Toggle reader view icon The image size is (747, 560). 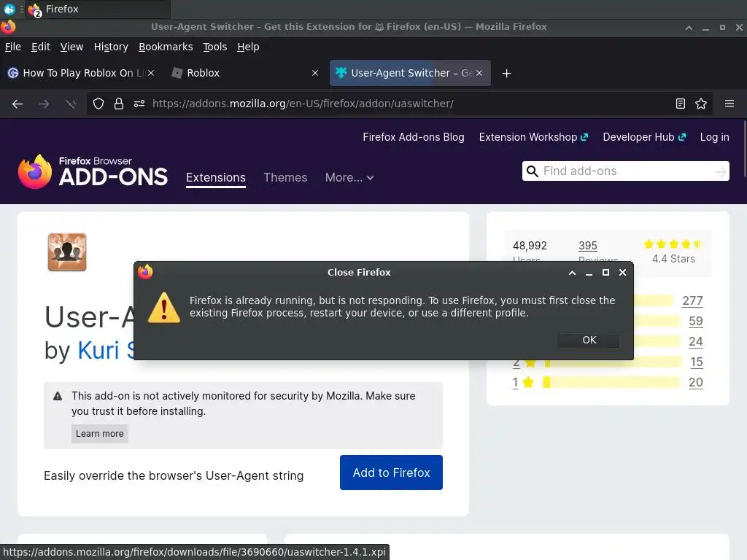[x=681, y=104]
